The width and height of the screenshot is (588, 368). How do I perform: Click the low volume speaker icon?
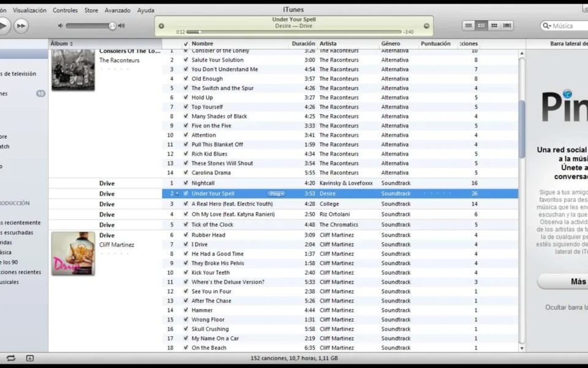coord(61,26)
